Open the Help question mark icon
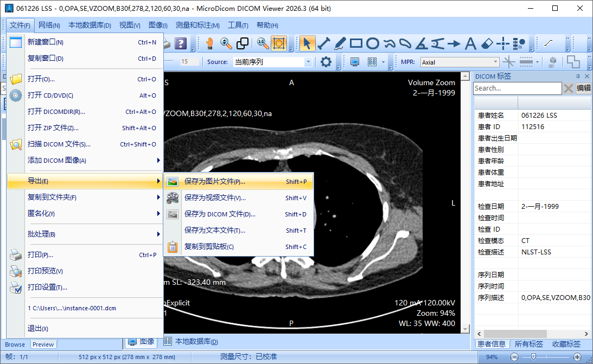Image resolution: width=593 pixels, height=364 pixels. click(181, 43)
